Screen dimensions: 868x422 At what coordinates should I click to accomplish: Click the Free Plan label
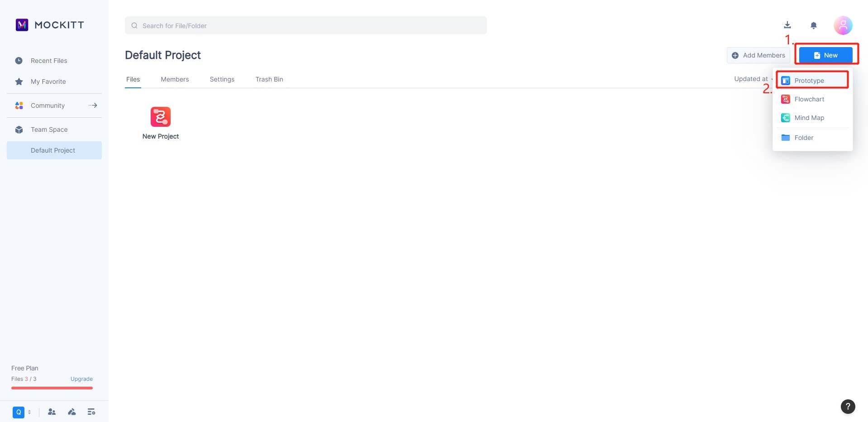click(x=25, y=368)
